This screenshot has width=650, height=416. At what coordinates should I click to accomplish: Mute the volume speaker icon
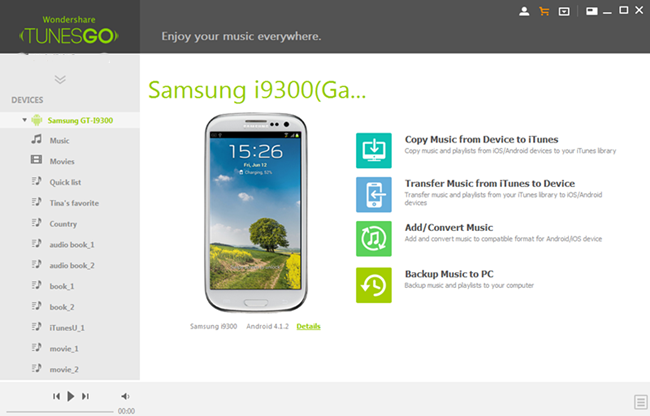tap(125, 397)
